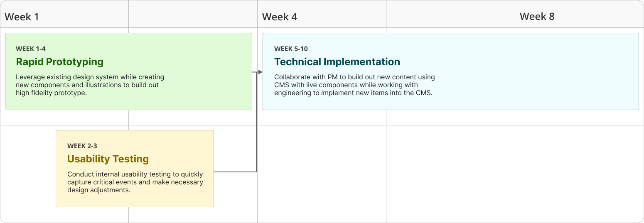Screen dimensions: 644x223
Task: Click the WEEK 1-4 label
Action: tap(31, 49)
